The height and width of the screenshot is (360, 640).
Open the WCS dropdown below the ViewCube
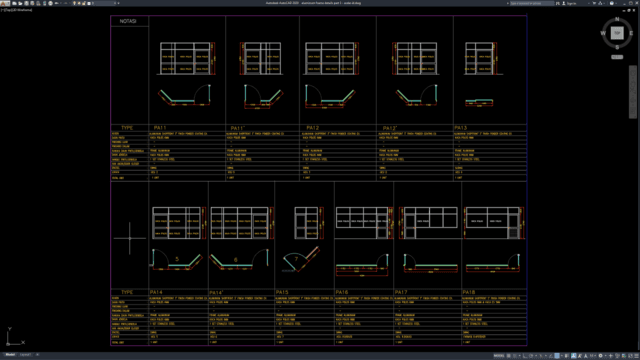(617, 57)
